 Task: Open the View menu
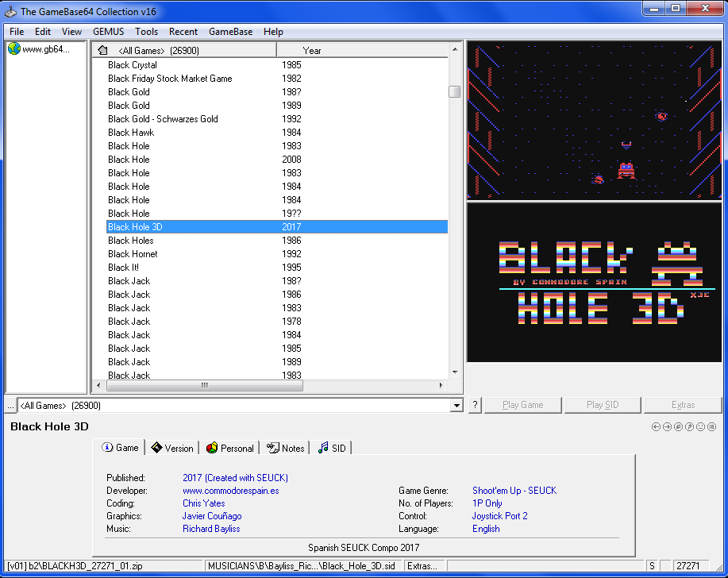point(71,32)
